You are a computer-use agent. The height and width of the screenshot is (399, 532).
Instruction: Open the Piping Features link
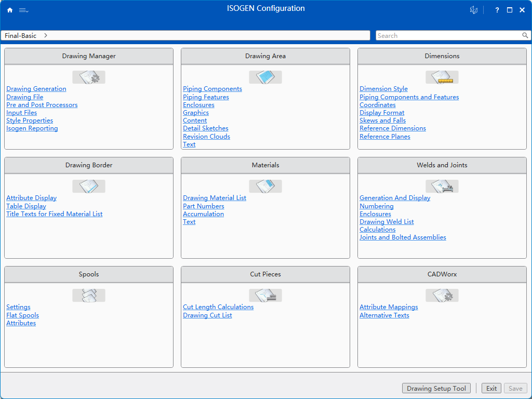coord(206,97)
